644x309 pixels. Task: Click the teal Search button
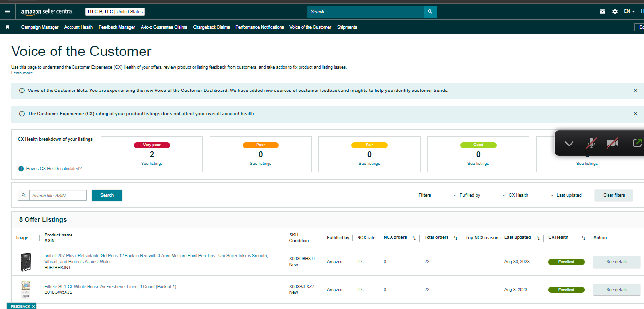point(107,195)
